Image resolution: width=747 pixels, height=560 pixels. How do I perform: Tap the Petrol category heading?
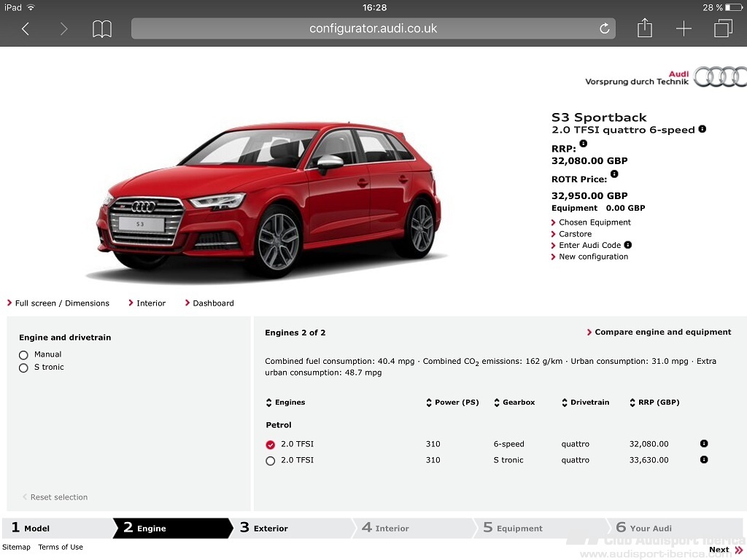click(279, 425)
